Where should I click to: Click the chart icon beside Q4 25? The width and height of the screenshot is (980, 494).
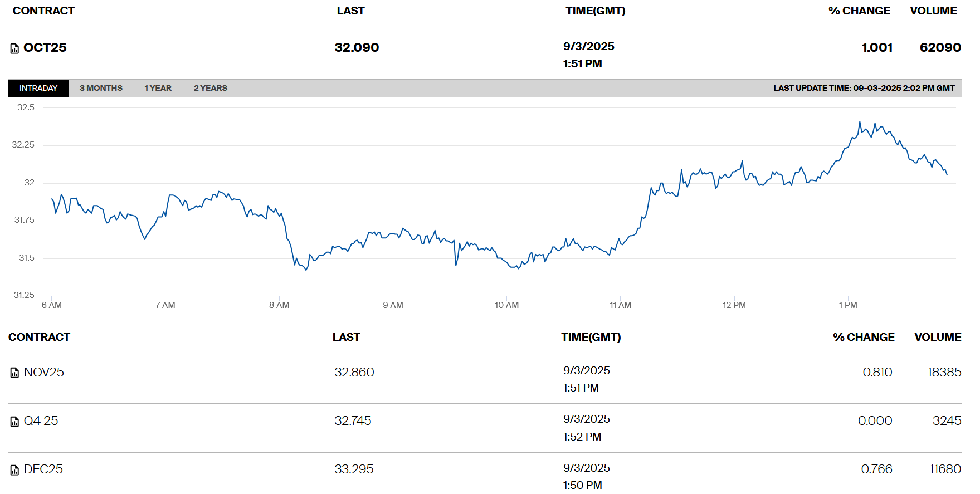14,422
